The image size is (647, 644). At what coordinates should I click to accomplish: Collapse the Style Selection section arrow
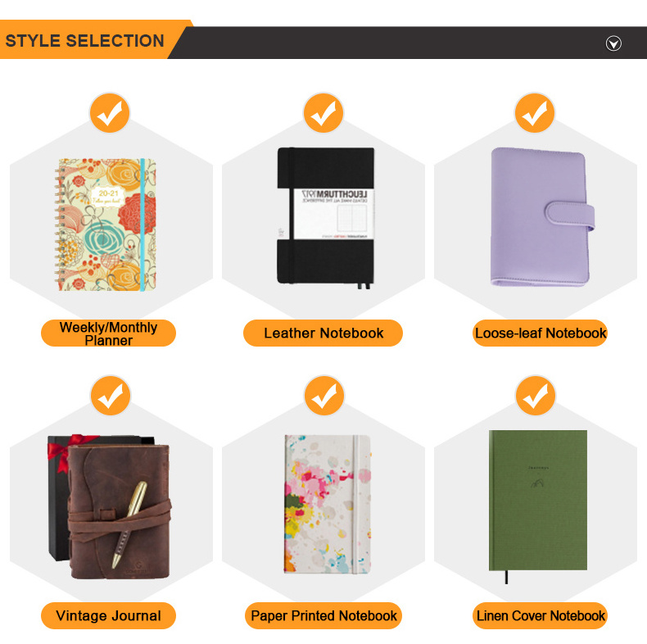pyautogui.click(x=613, y=43)
